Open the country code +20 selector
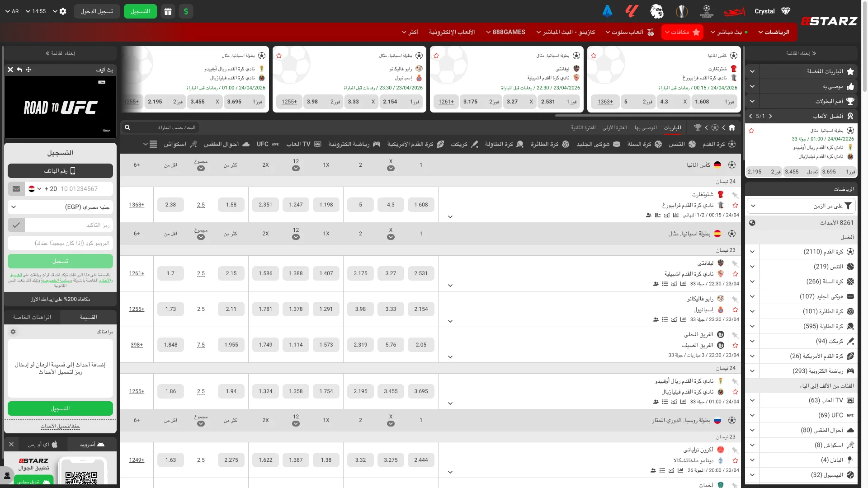Viewport: 868px width, 488px height. 42,189
